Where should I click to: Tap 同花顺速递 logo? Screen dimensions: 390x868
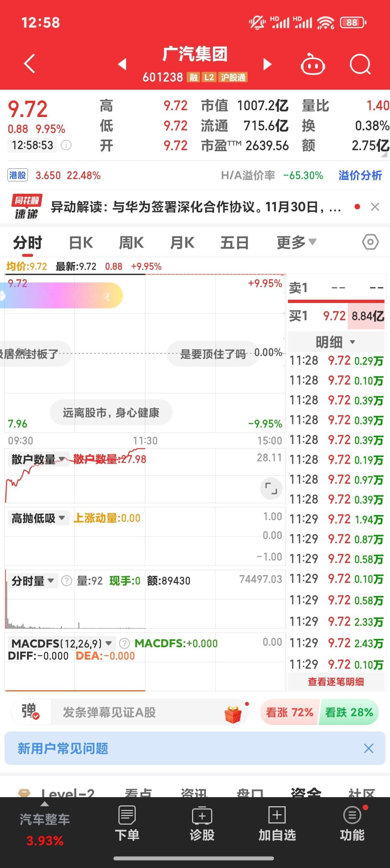point(27,206)
